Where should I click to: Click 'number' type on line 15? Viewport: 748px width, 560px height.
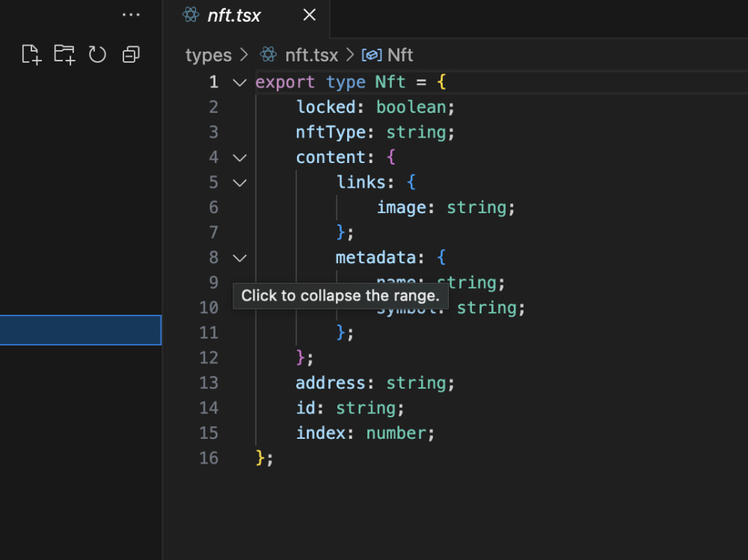[396, 433]
